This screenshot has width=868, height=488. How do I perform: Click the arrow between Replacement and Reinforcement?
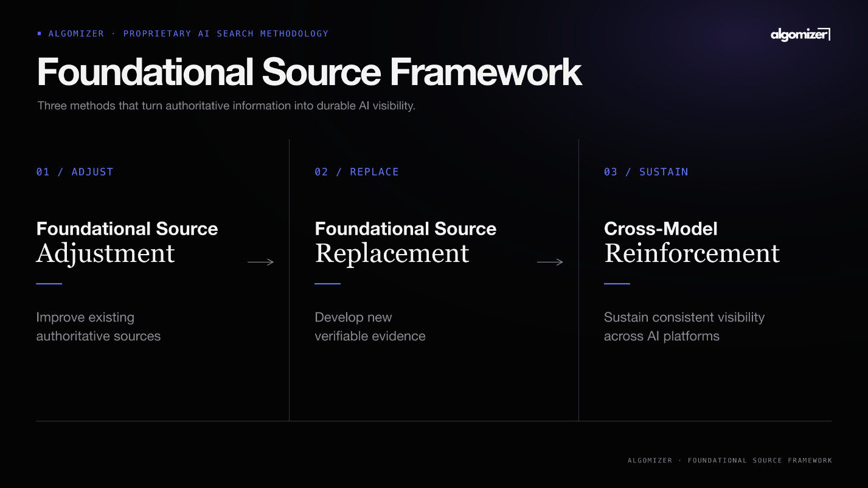point(550,262)
